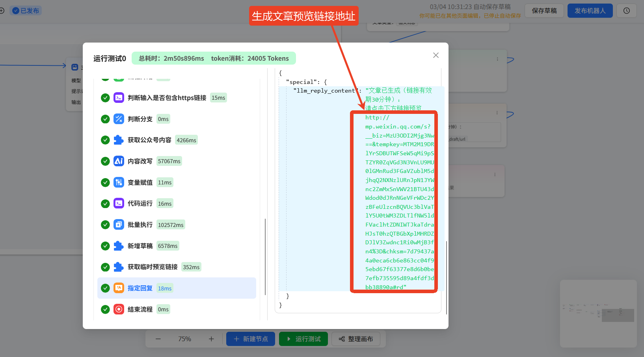The image size is (644, 357).
Task: Click the step list vertical scrollbar
Action: click(265, 257)
